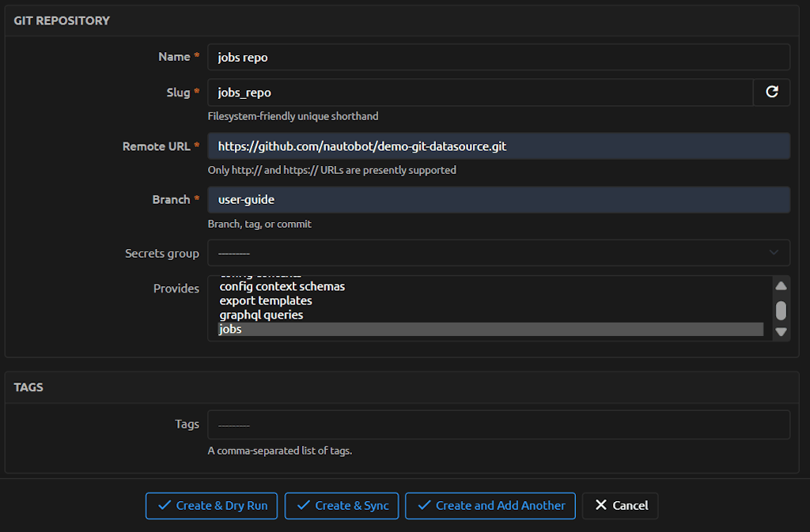Click the Provides list scrollbar thumb
Viewport: 810px width, 532px height.
781,310
